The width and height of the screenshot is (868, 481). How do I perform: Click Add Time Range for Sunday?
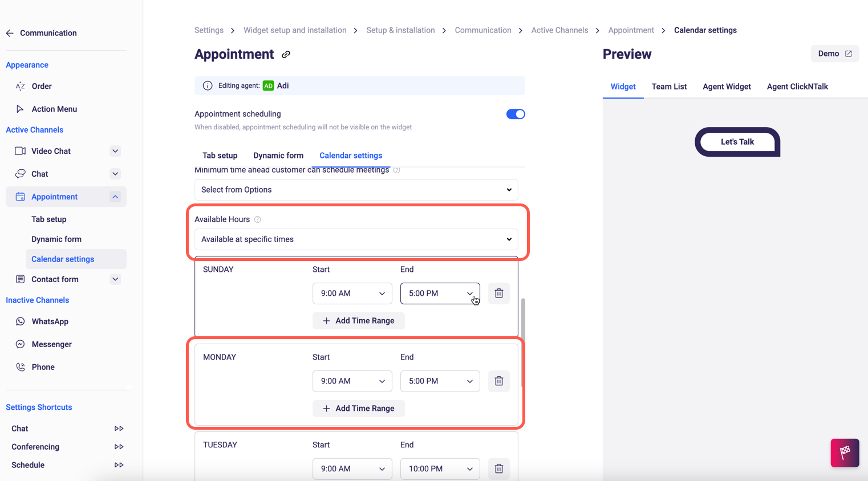point(359,321)
